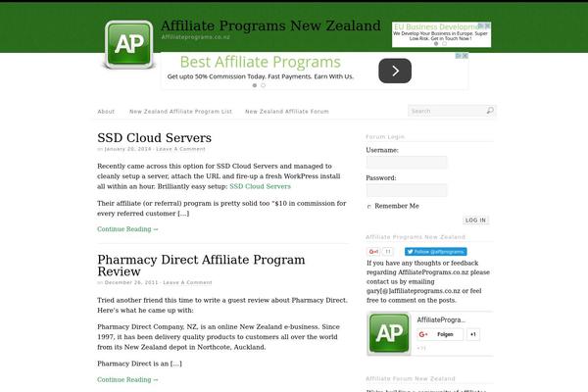The width and height of the screenshot is (588, 392).
Task: Click the Forum Login heading
Action: tap(385, 137)
